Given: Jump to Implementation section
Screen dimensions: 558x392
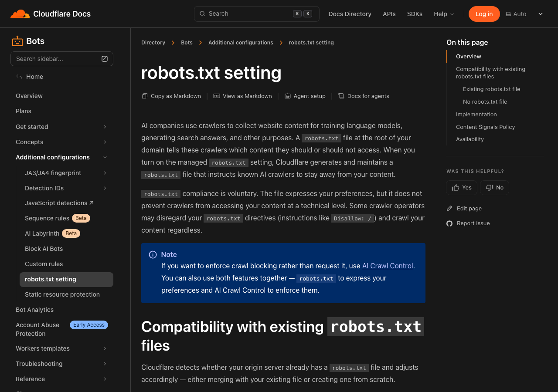Looking at the screenshot, I should (x=476, y=114).
